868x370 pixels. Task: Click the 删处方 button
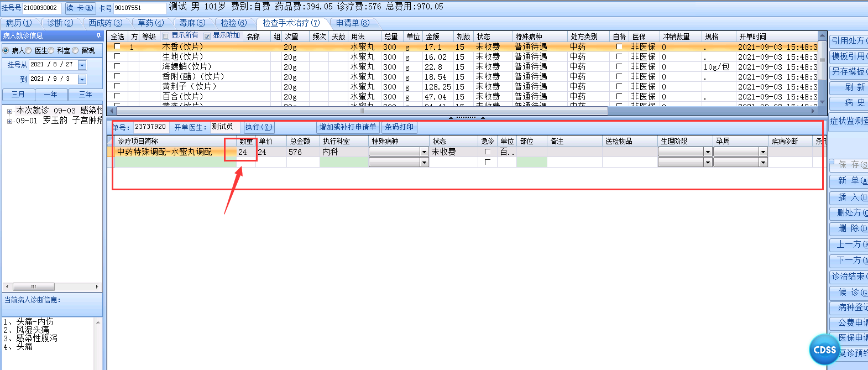(849, 212)
